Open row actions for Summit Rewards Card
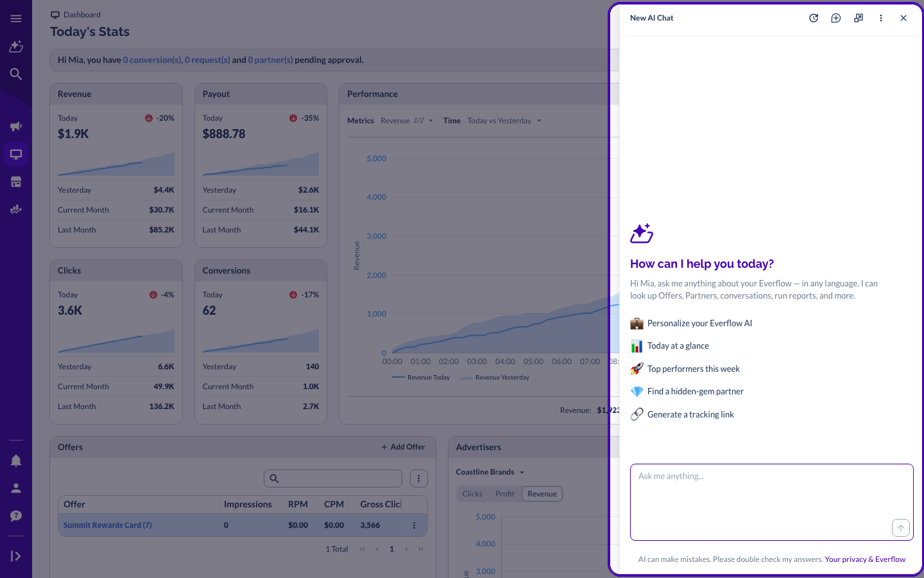Image resolution: width=924 pixels, height=578 pixels. pyautogui.click(x=414, y=525)
